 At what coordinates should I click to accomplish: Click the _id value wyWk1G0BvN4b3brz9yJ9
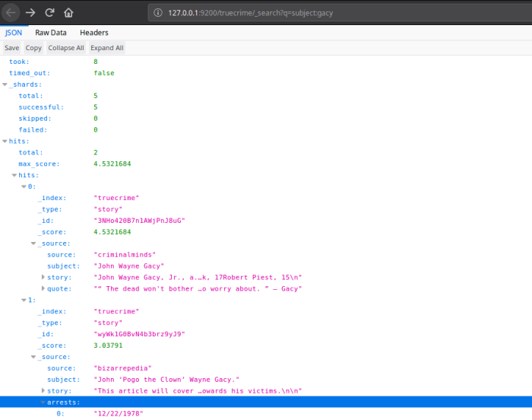pos(139,334)
